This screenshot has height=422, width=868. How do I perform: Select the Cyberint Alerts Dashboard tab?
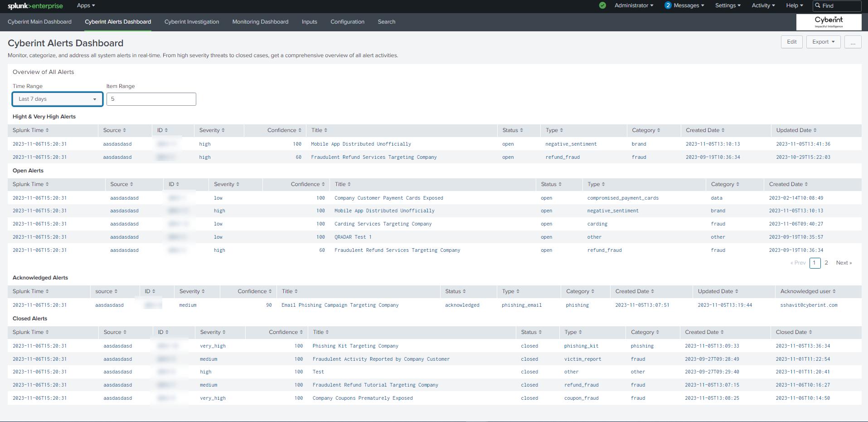point(118,22)
